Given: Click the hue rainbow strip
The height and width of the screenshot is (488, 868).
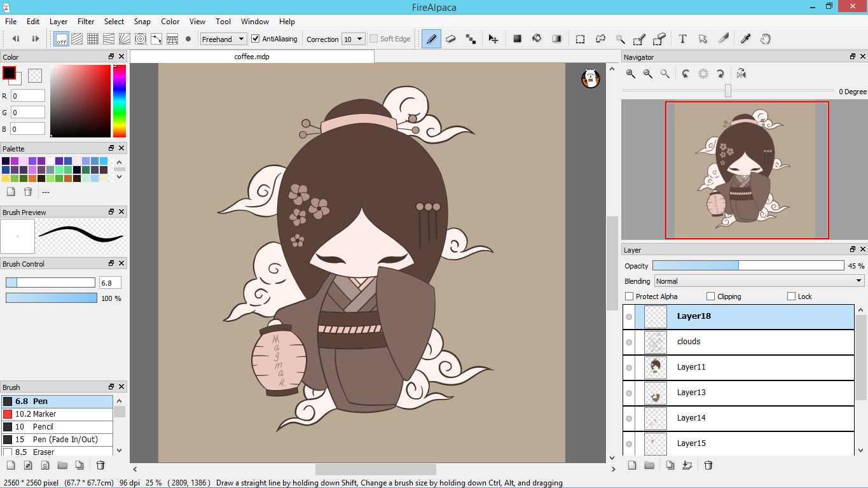Looking at the screenshot, I should click(x=120, y=101).
